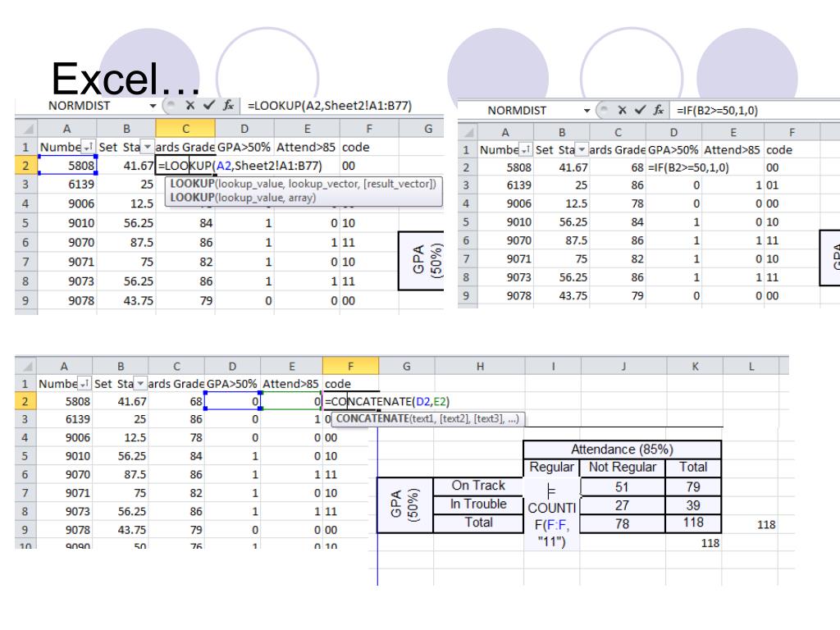The width and height of the screenshot is (840, 630).
Task: Open Number column sort filter in LOOKUP sheet
Action: pyautogui.click(x=88, y=147)
